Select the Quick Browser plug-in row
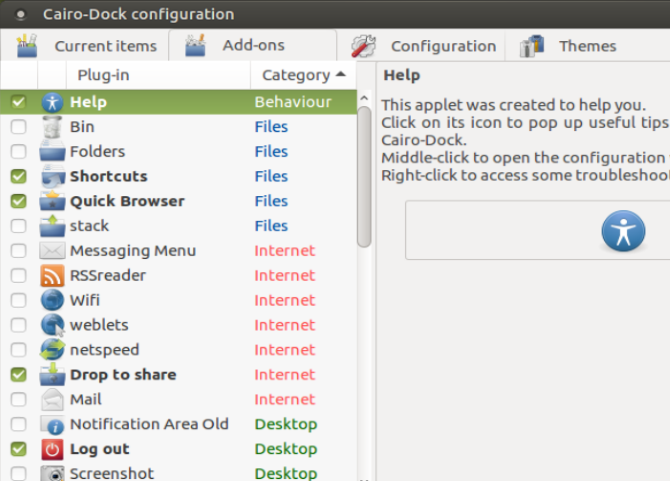670x481 pixels. coord(127,201)
